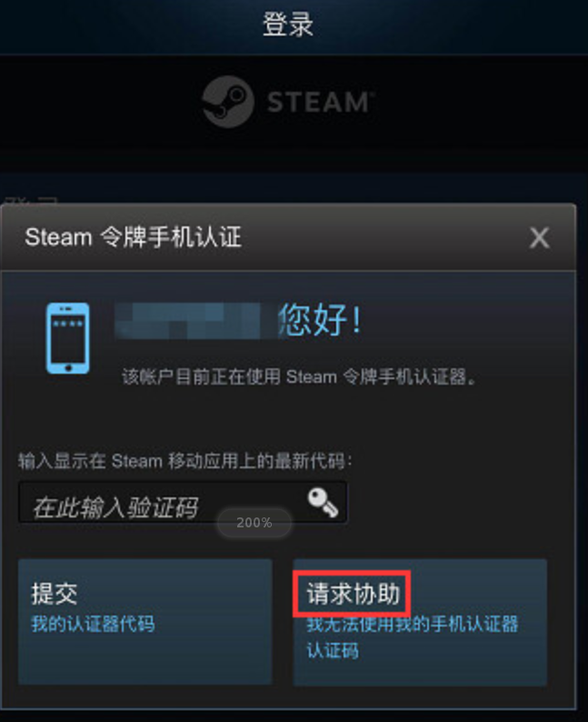Click the Steam logo icon
The width and height of the screenshot is (588, 722).
click(228, 102)
